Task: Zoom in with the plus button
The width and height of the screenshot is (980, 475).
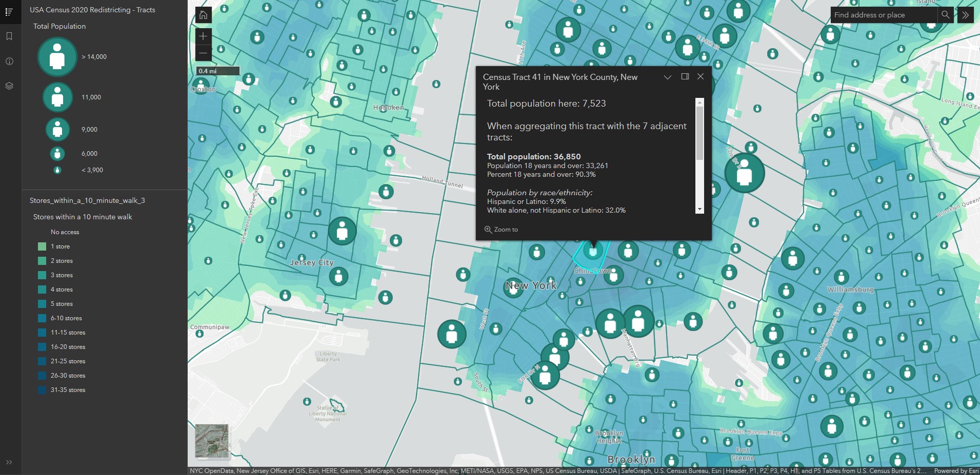Action: point(203,36)
